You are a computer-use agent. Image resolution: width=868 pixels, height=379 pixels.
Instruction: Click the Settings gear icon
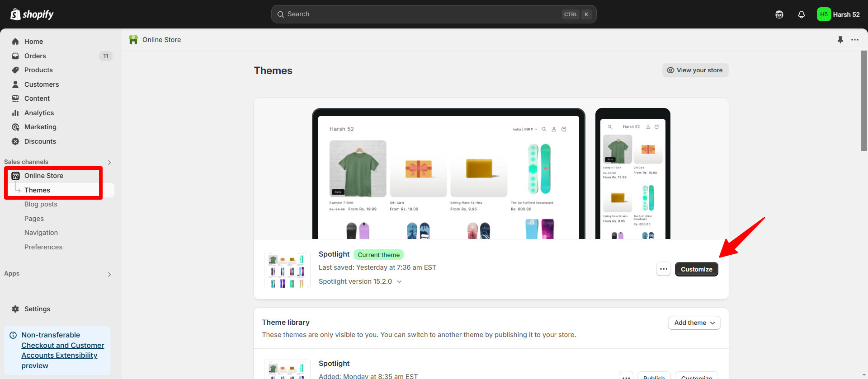pyautogui.click(x=15, y=309)
